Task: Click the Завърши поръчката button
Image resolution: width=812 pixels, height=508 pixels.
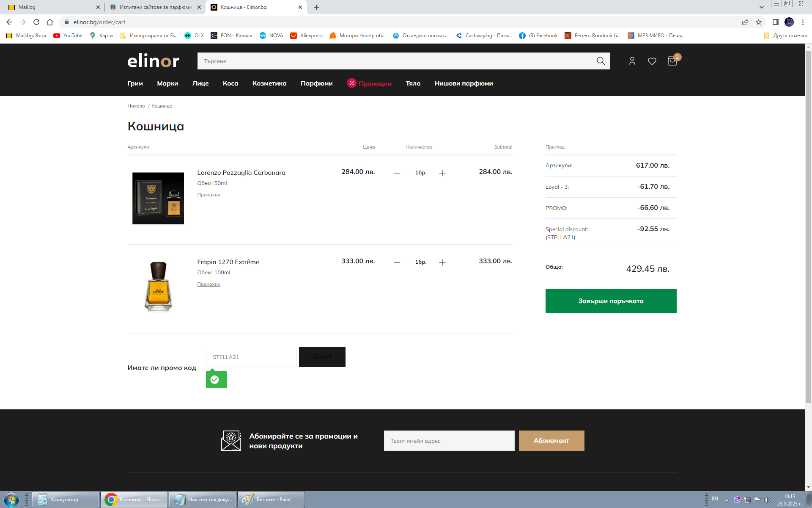Action: [x=611, y=301]
